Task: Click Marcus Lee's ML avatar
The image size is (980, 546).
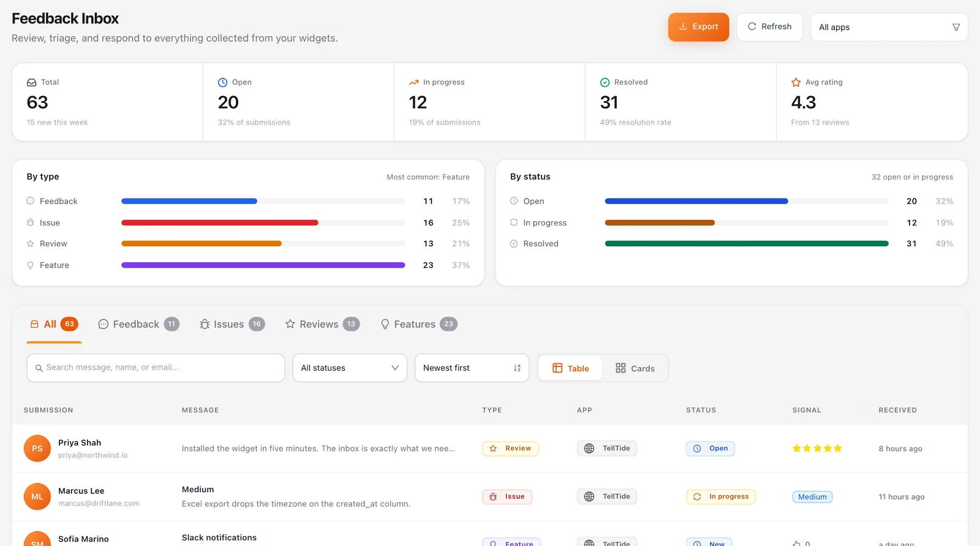Action: 37,497
